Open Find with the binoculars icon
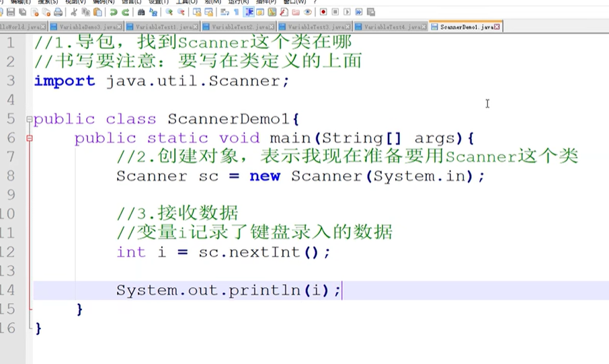This screenshot has height=364, width=609. (x=141, y=12)
